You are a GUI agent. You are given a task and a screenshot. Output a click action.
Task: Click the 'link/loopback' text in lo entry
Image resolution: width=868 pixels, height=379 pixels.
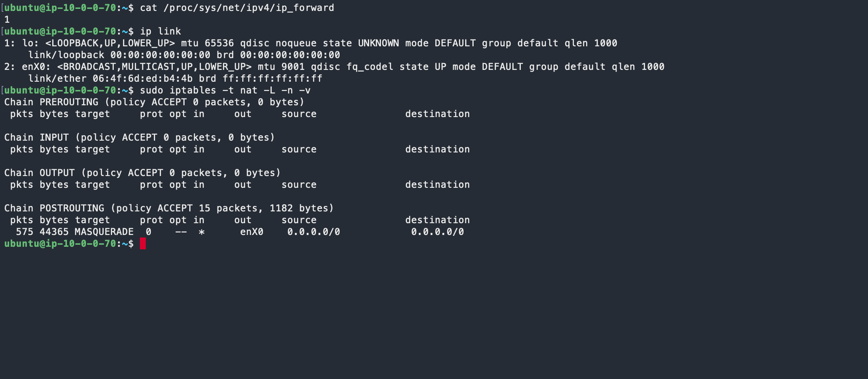tap(66, 55)
